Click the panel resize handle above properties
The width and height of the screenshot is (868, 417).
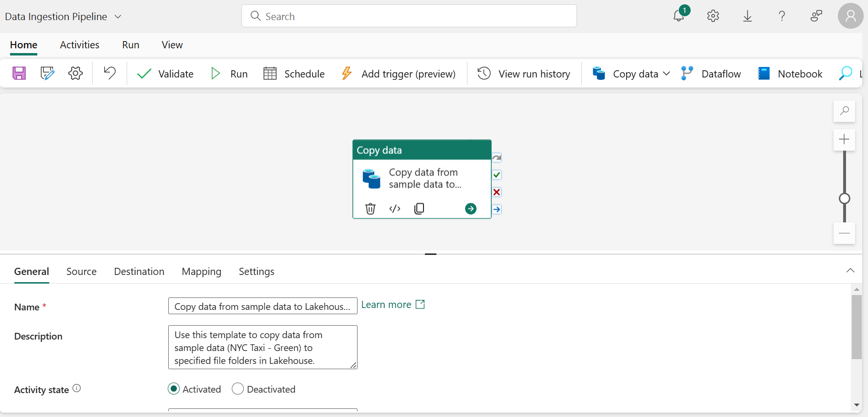tap(431, 254)
